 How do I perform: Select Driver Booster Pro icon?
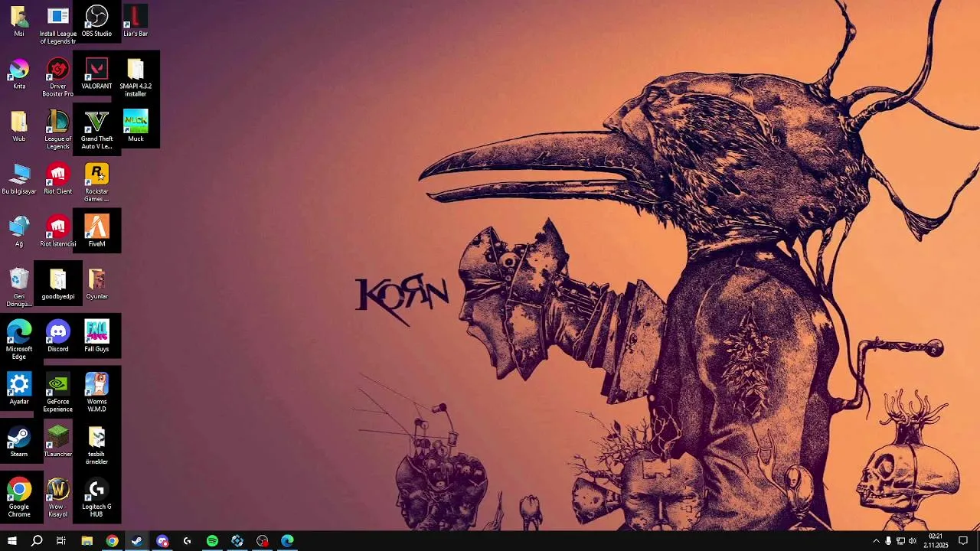[58, 78]
